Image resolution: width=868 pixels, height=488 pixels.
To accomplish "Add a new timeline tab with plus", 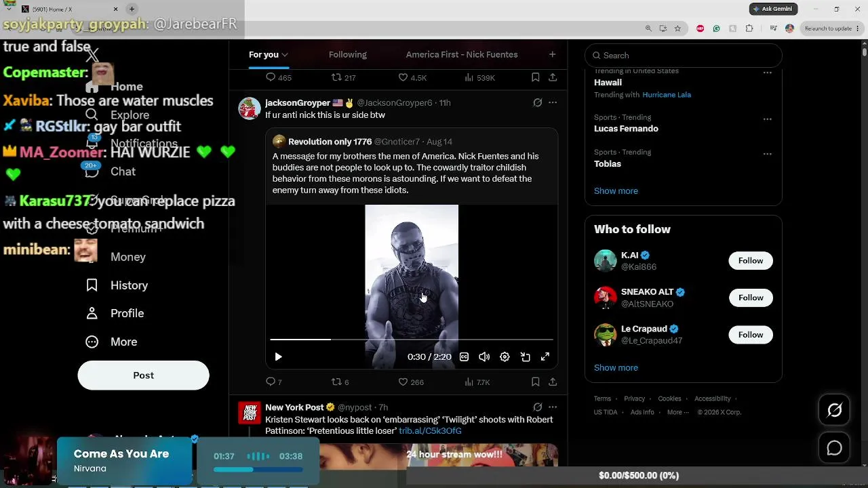I will tap(552, 54).
